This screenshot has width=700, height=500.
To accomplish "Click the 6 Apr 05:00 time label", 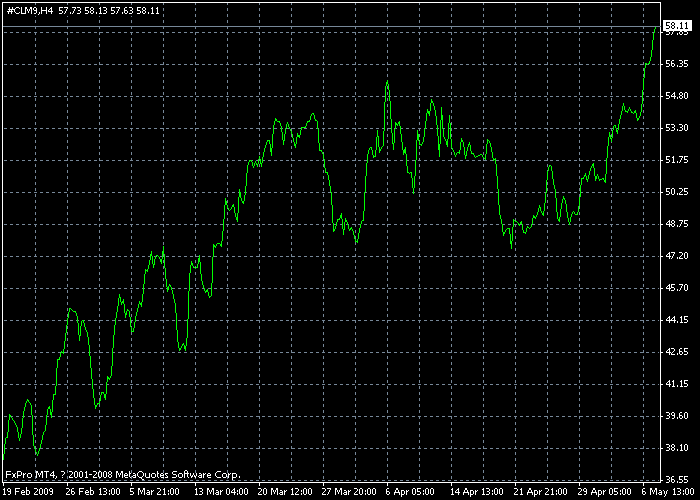I will (412, 493).
